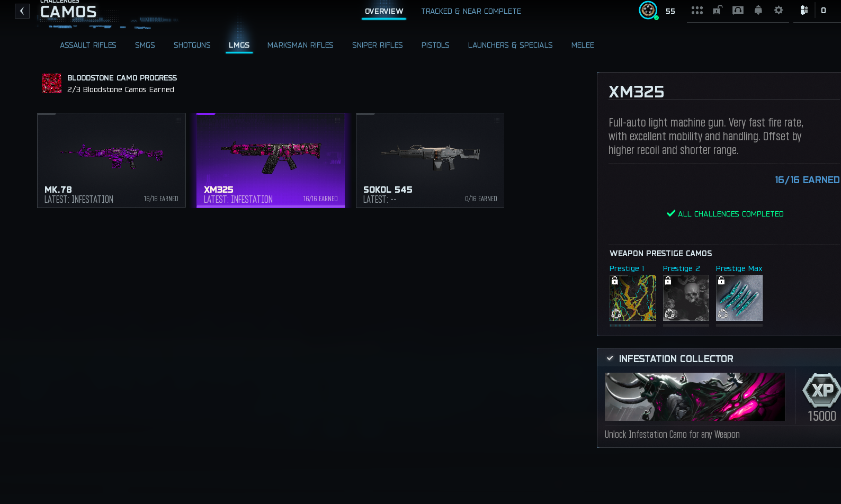Select the XM325 weapon card
841x504 pixels.
click(271, 160)
